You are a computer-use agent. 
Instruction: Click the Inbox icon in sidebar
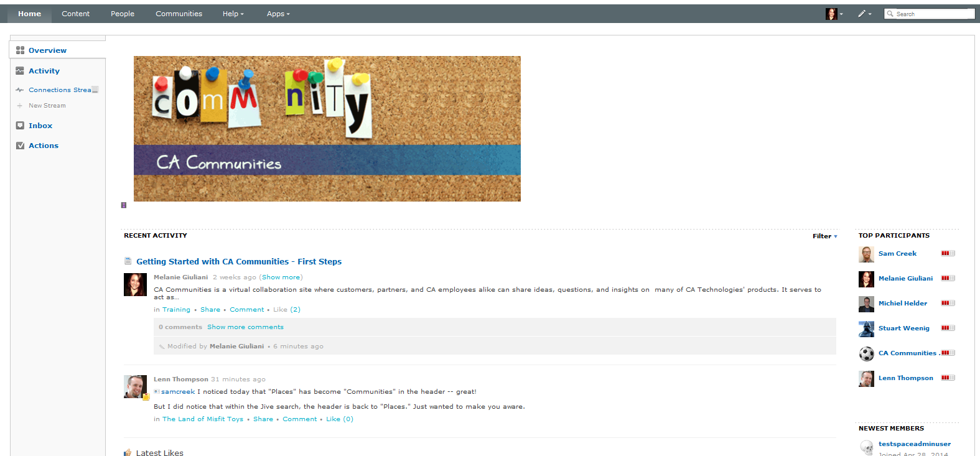tap(20, 126)
